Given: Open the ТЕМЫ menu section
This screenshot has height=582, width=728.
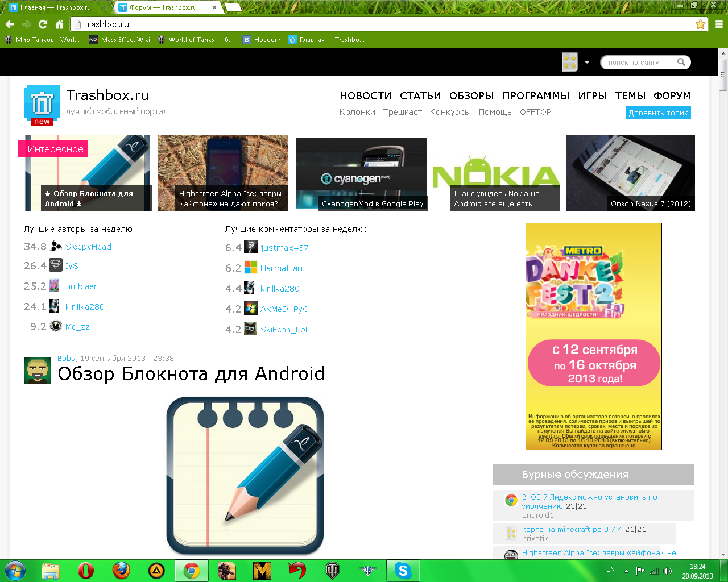Looking at the screenshot, I should tap(630, 95).
